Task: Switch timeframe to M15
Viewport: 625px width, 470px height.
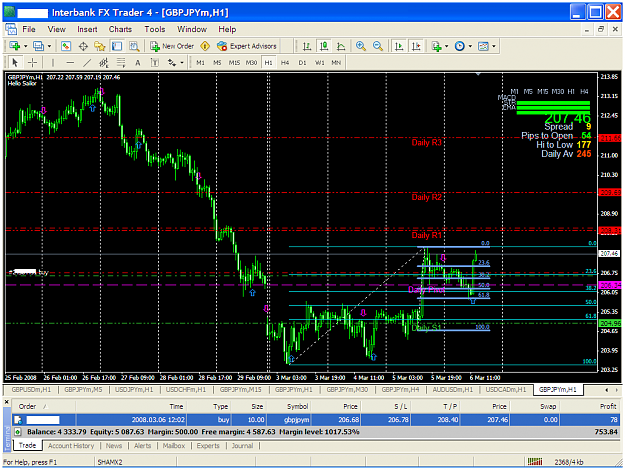Action: coord(234,63)
